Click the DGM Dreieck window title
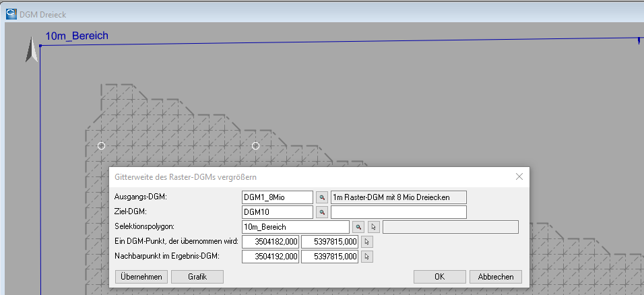The width and height of the screenshot is (644, 295). [42, 15]
